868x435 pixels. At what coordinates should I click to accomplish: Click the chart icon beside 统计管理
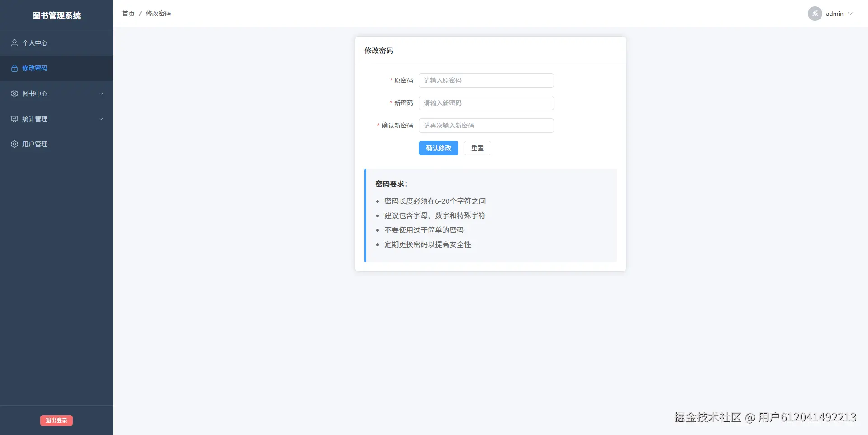point(14,119)
